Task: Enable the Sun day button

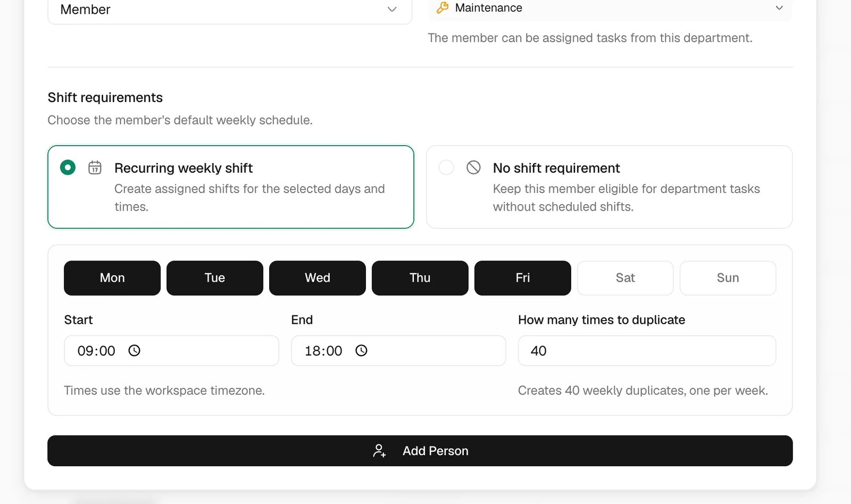Action: point(728,278)
